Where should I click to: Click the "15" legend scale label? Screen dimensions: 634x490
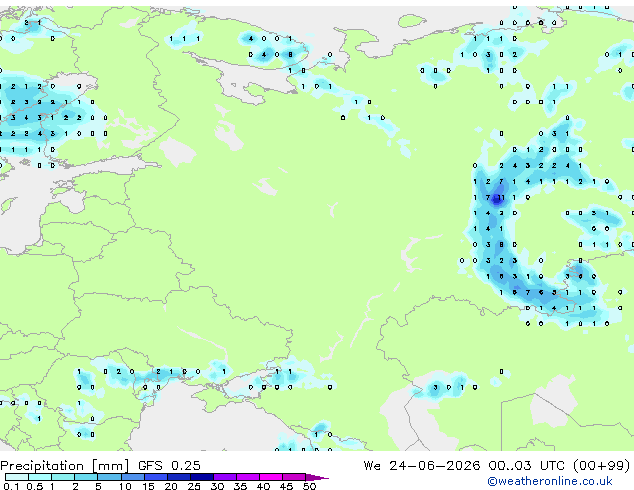148,486
